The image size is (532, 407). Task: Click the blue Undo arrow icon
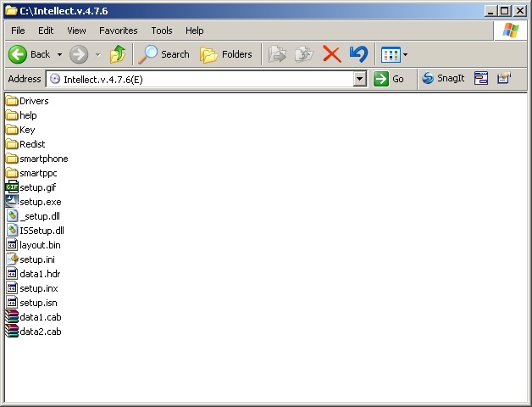(x=358, y=54)
